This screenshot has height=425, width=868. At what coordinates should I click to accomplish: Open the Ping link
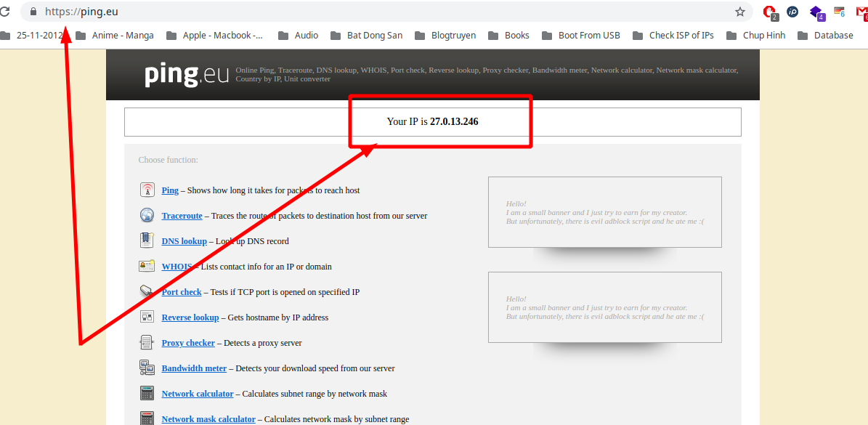pyautogui.click(x=170, y=190)
